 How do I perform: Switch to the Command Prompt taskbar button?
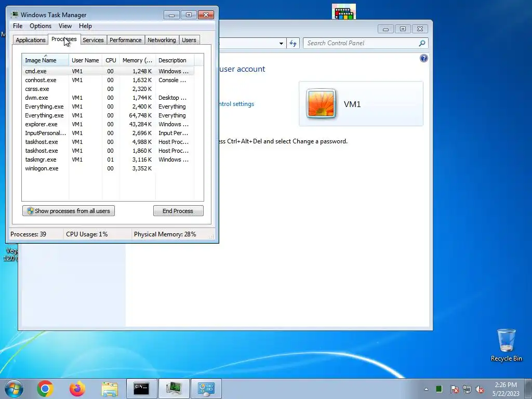tap(141, 389)
